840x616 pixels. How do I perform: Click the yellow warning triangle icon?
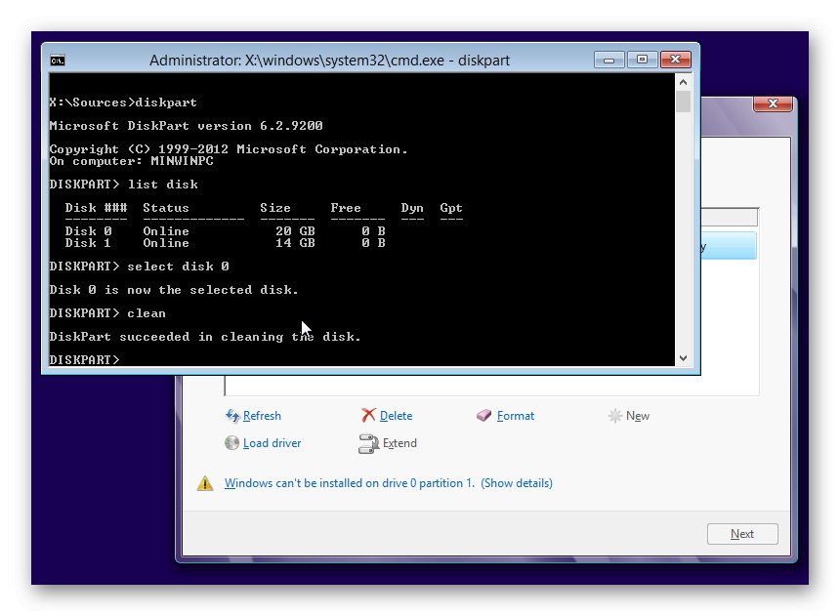coord(205,483)
